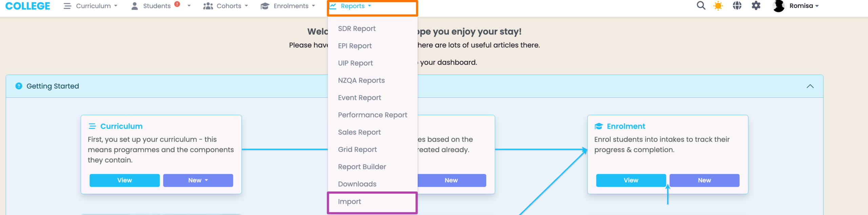The image size is (868, 215).
Task: Collapse the Getting Started panel chevron
Action: click(810, 86)
